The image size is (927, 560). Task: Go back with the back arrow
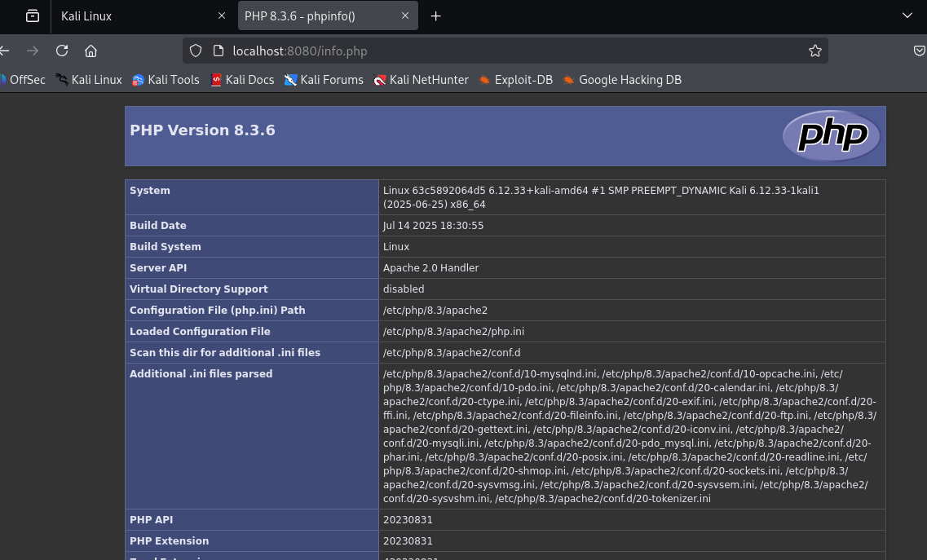click(x=5, y=51)
